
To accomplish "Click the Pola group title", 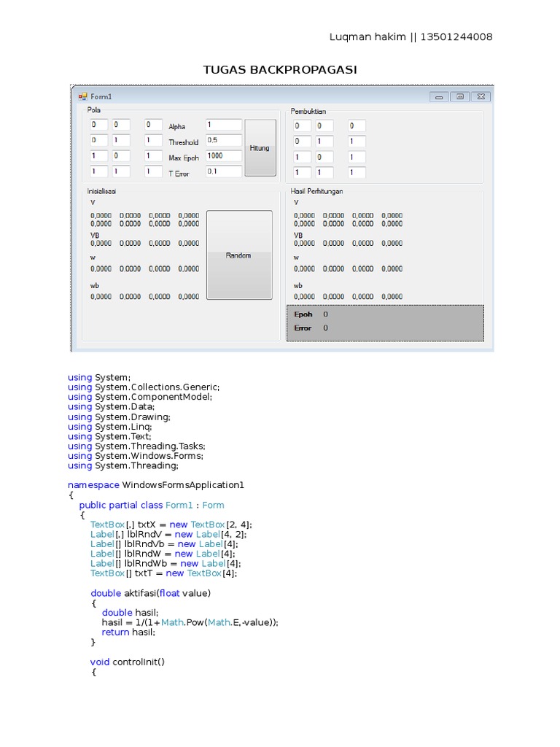I will pyautogui.click(x=94, y=110).
